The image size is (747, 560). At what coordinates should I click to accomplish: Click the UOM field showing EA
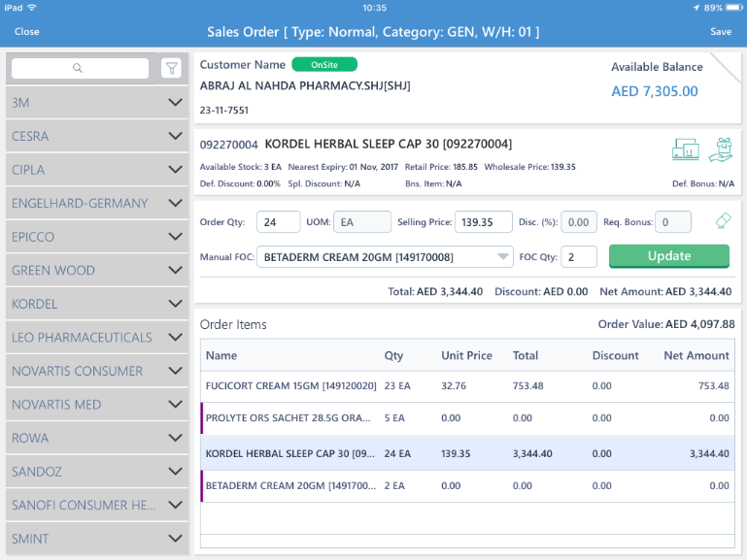(x=362, y=222)
